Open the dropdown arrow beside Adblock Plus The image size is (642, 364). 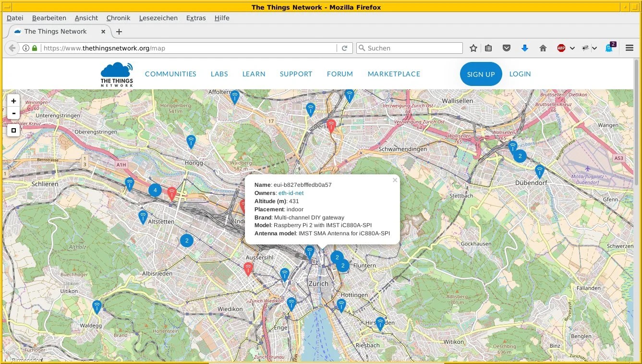[571, 48]
